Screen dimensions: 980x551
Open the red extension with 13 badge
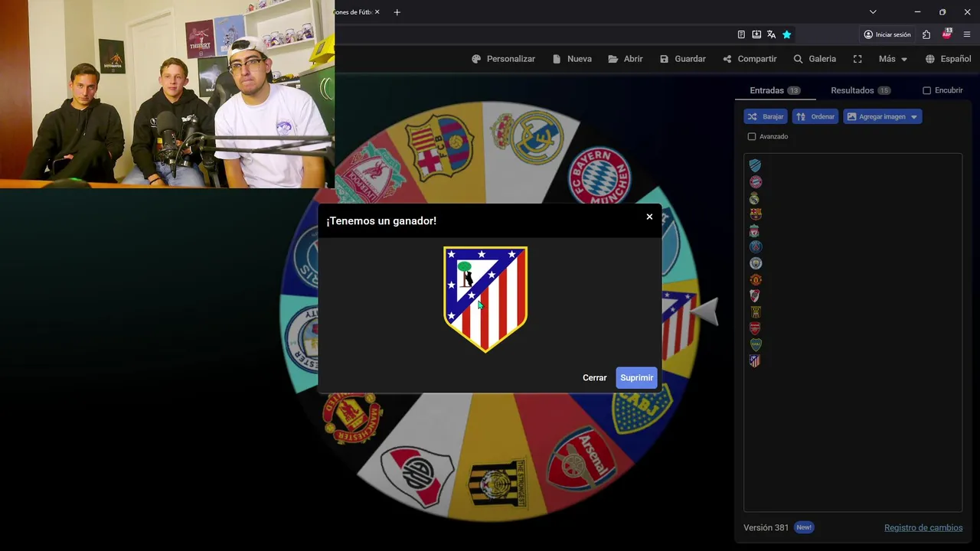tap(947, 34)
